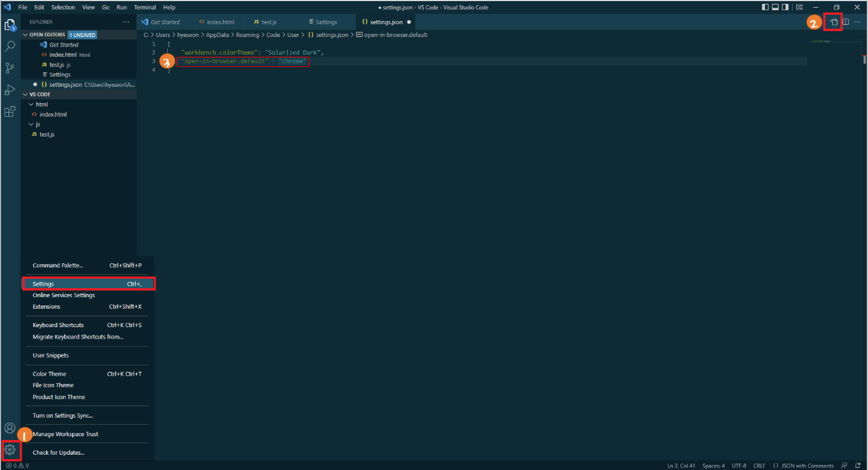Open the File menu

click(x=23, y=7)
